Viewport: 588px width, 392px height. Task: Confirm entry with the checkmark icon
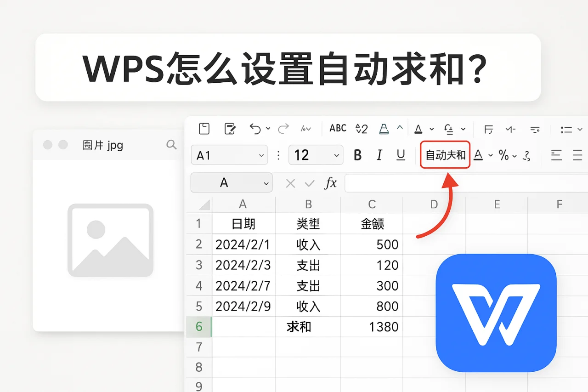pos(308,183)
